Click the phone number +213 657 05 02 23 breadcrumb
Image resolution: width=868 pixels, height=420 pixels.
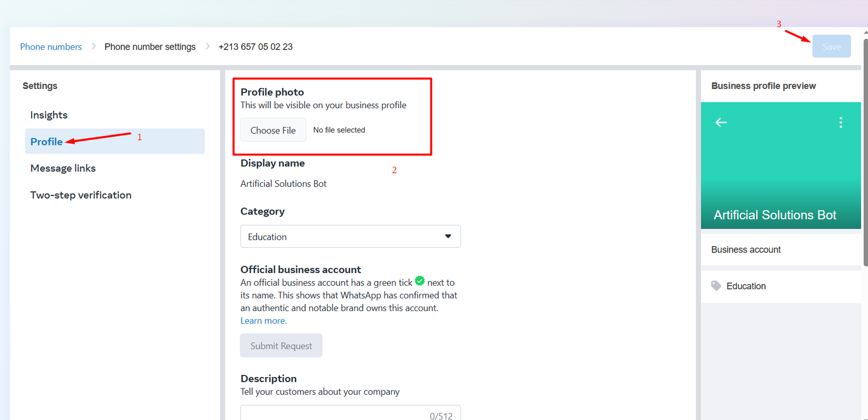click(x=256, y=47)
